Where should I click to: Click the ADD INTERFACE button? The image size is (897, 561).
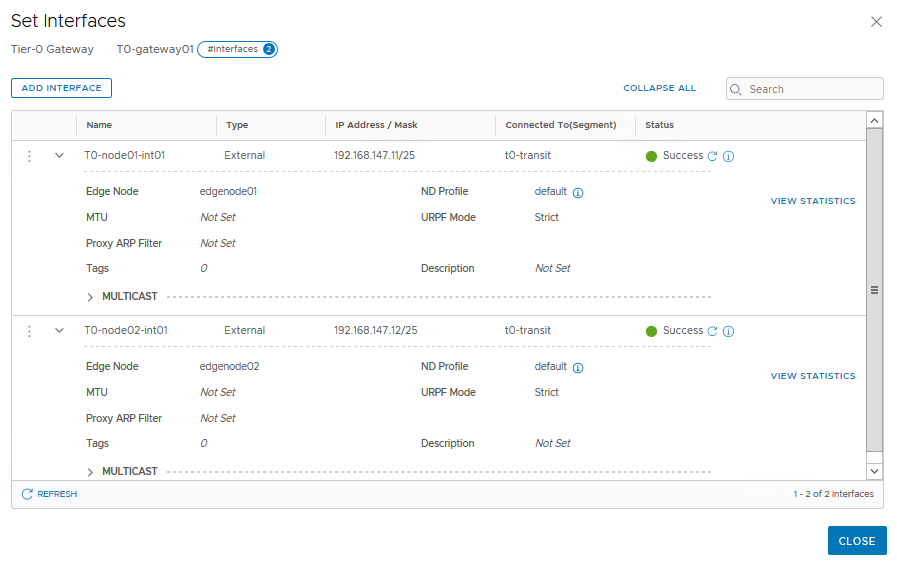pos(61,88)
